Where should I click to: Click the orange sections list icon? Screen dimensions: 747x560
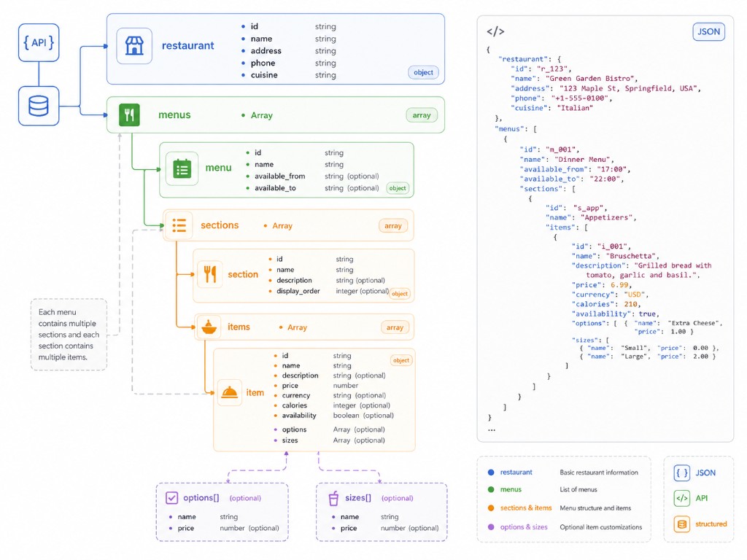[179, 225]
